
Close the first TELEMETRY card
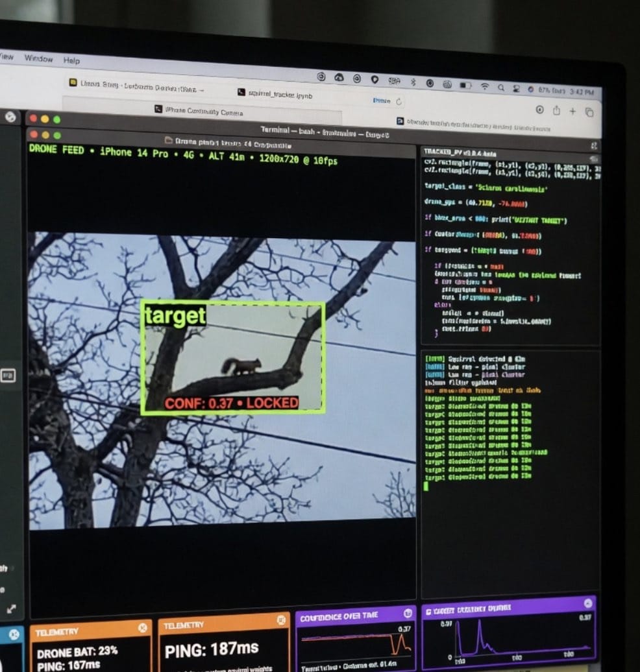(x=143, y=628)
